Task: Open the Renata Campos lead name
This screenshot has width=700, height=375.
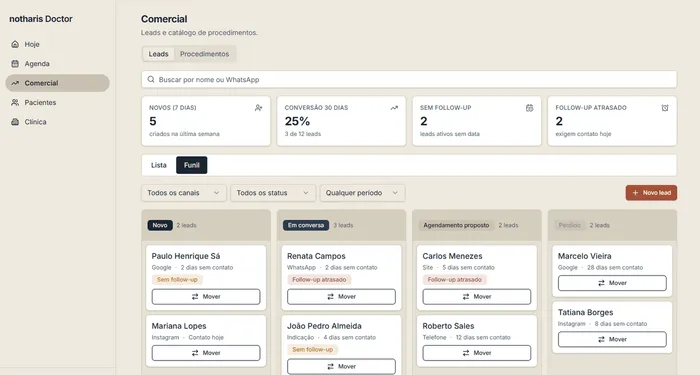Action: 316,256
